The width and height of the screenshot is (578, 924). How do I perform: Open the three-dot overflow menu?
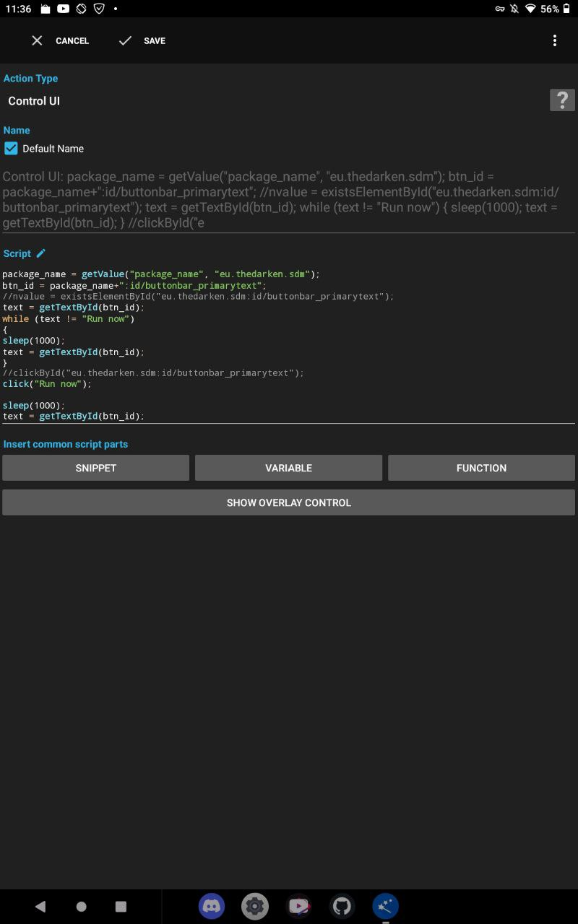click(555, 41)
